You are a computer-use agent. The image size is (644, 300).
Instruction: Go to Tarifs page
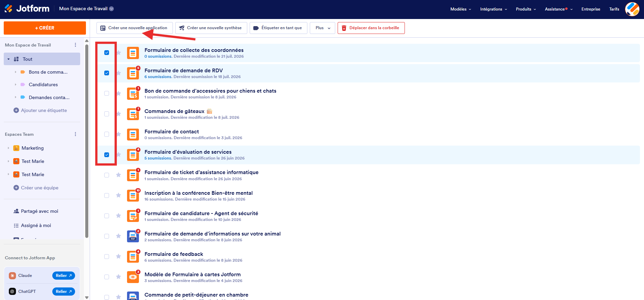click(x=614, y=9)
